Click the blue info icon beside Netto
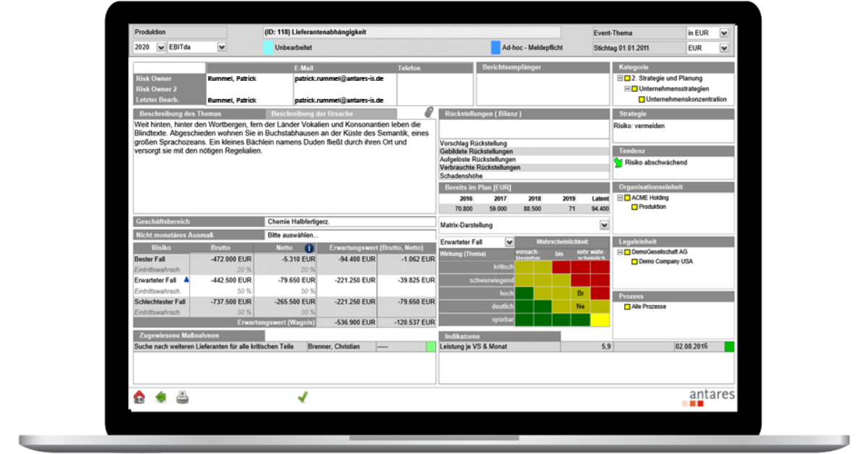 309,248
